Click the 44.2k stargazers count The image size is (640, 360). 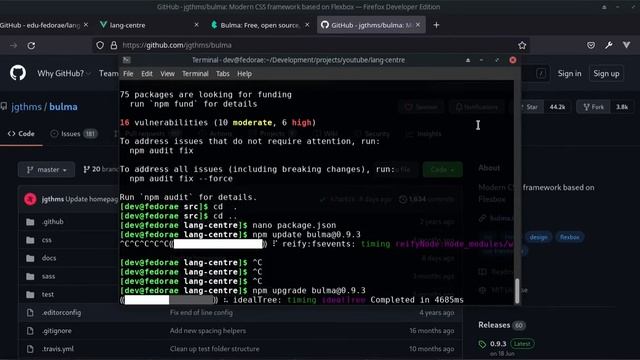click(557, 107)
